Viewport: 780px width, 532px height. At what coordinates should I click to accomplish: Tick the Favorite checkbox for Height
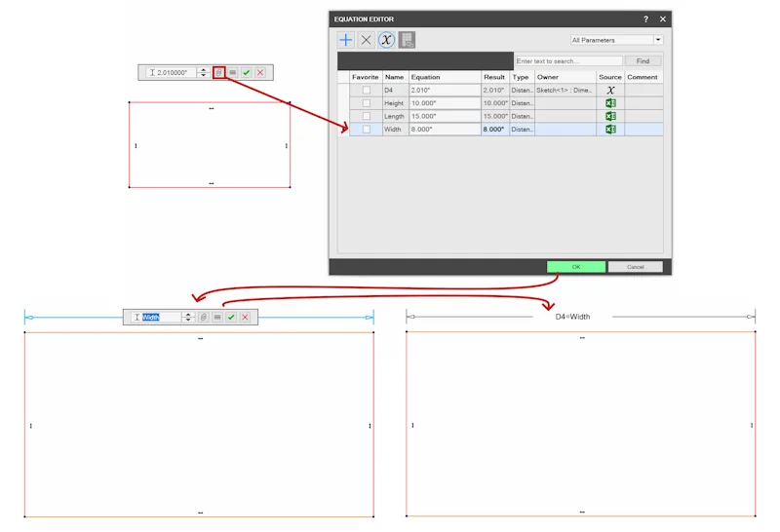pyautogui.click(x=367, y=103)
